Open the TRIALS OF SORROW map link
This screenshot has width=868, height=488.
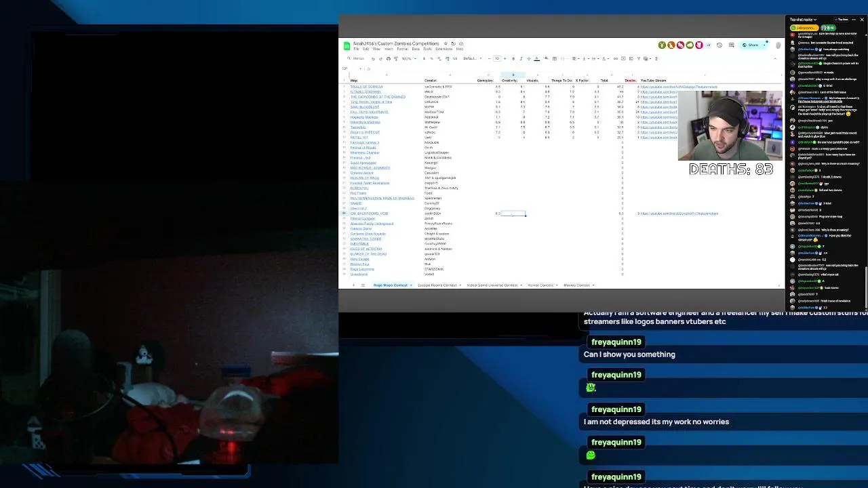coord(367,87)
